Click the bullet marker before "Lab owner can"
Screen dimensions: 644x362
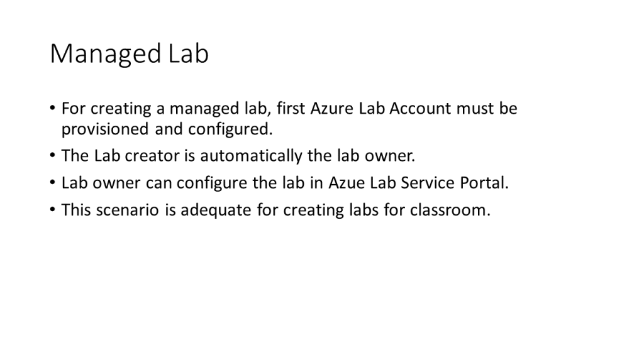click(x=53, y=183)
